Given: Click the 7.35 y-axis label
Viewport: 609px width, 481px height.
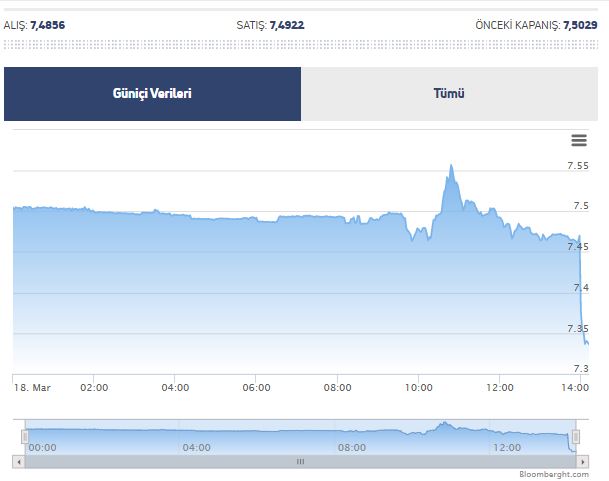Looking at the screenshot, I should click(578, 328).
